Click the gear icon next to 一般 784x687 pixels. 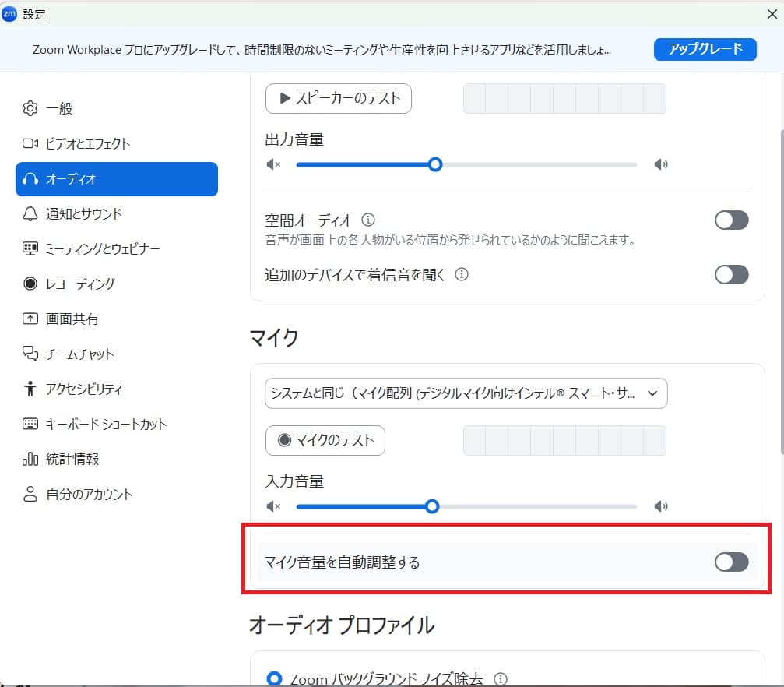click(30, 108)
